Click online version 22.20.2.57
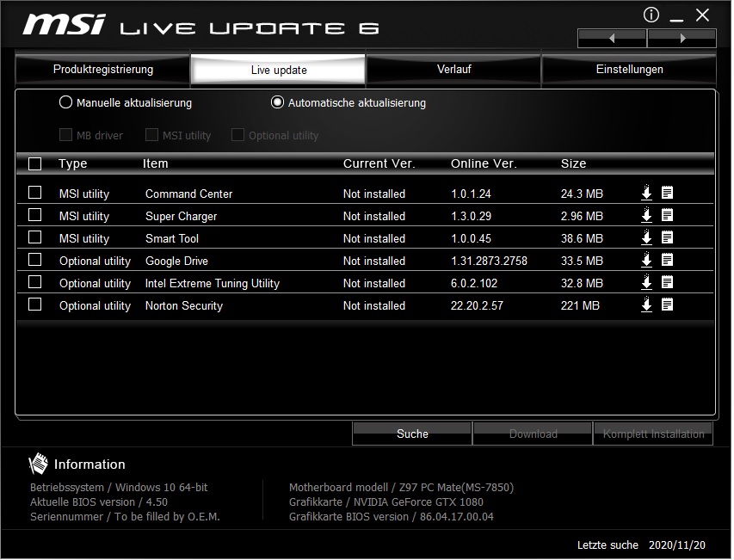 478,306
